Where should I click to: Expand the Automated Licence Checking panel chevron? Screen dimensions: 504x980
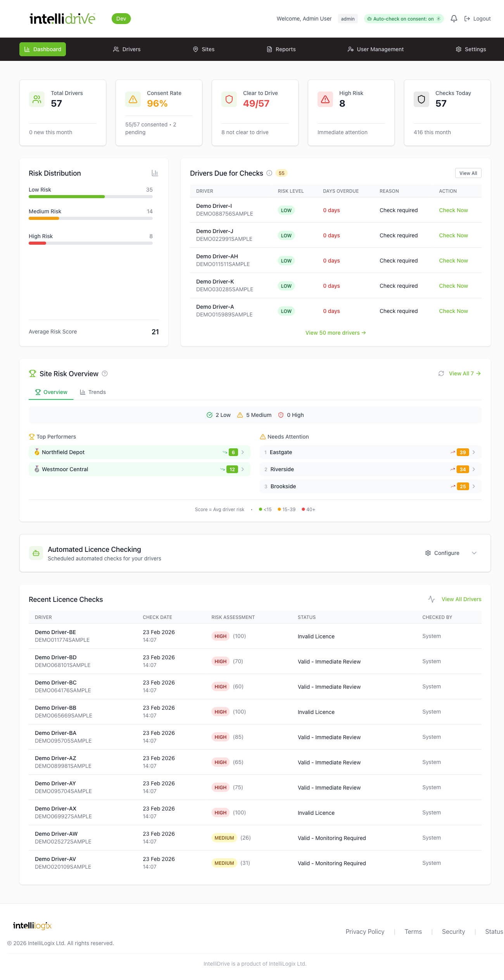point(474,553)
